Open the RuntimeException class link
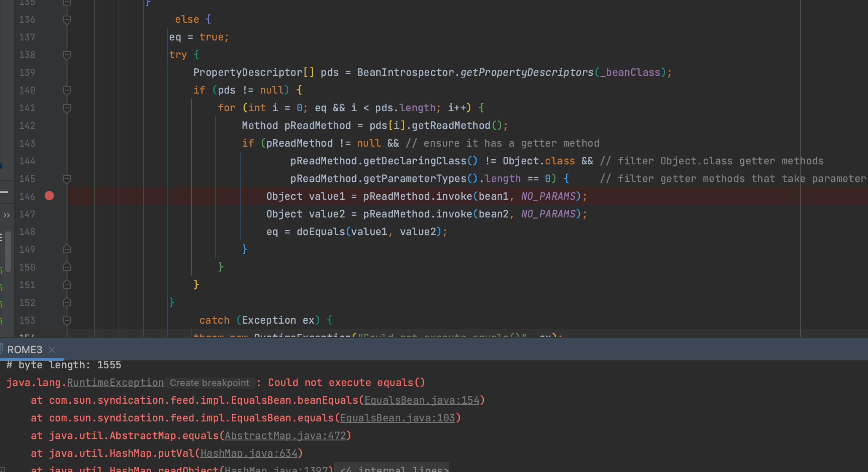Image resolution: width=868 pixels, height=472 pixels. tap(115, 383)
